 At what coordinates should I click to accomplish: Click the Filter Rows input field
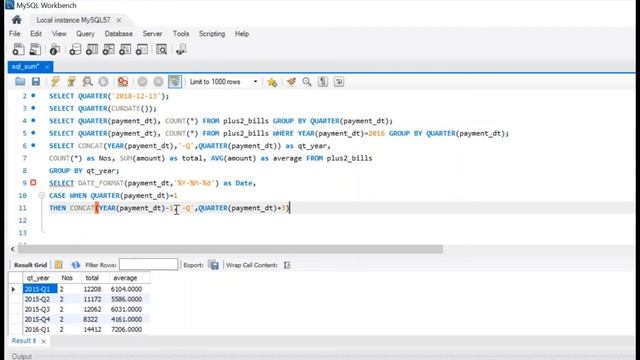pyautogui.click(x=149, y=264)
